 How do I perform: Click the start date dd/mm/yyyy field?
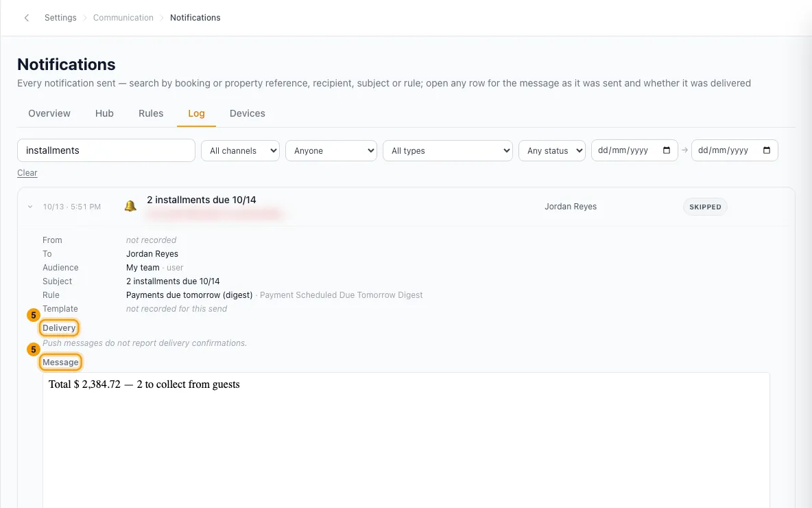point(634,150)
